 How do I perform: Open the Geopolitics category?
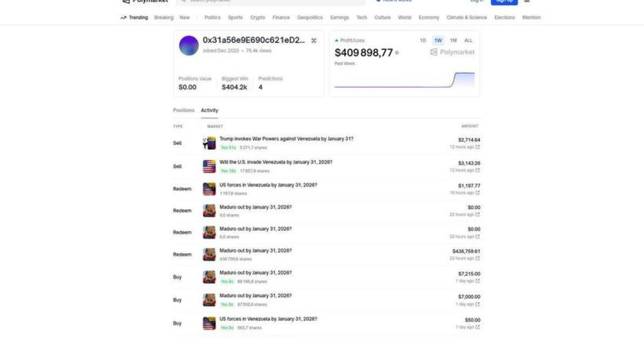[x=310, y=18]
